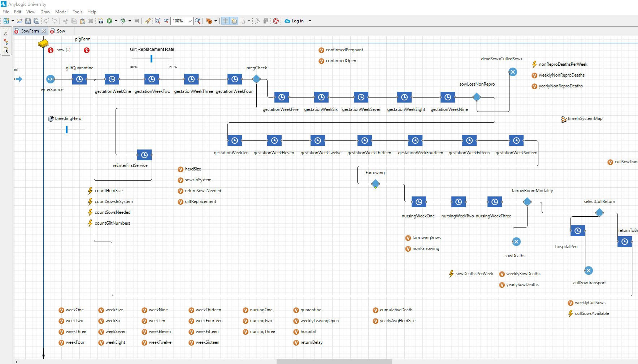Viewport: 638px width, 364px height.
Task: Select the breedingHerd parameter icon
Action: [51, 119]
